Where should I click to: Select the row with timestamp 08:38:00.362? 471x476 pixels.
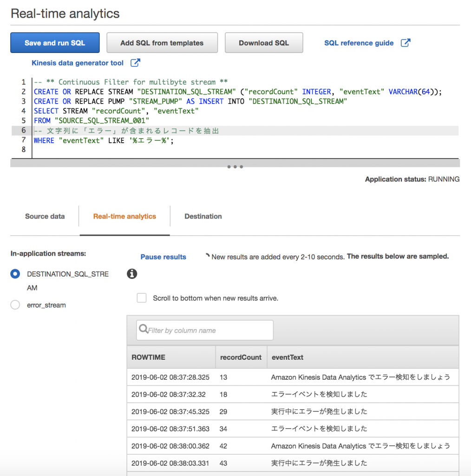[x=293, y=446]
